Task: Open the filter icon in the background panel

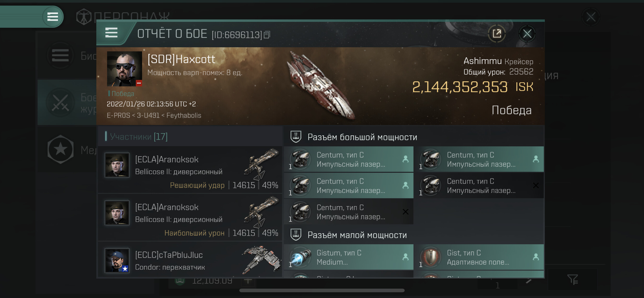Action: click(x=573, y=280)
